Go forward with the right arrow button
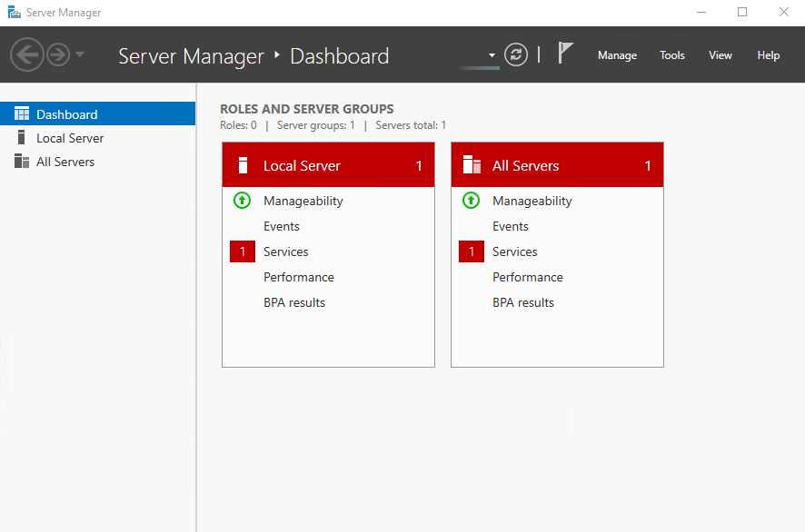The height and width of the screenshot is (532, 805). (x=58, y=54)
